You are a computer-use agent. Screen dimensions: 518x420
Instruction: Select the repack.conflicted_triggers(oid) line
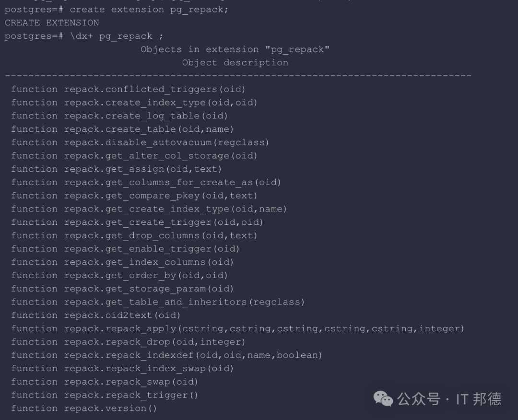[128, 90]
